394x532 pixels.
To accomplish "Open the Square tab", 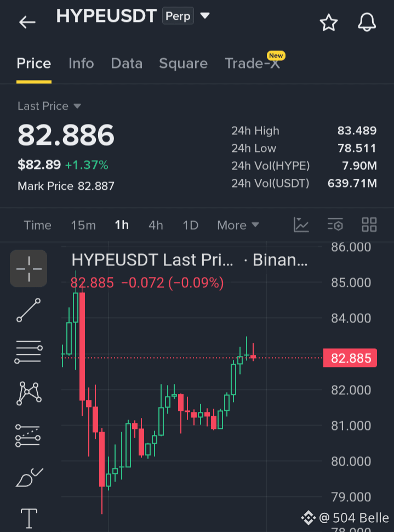I will 184,64.
